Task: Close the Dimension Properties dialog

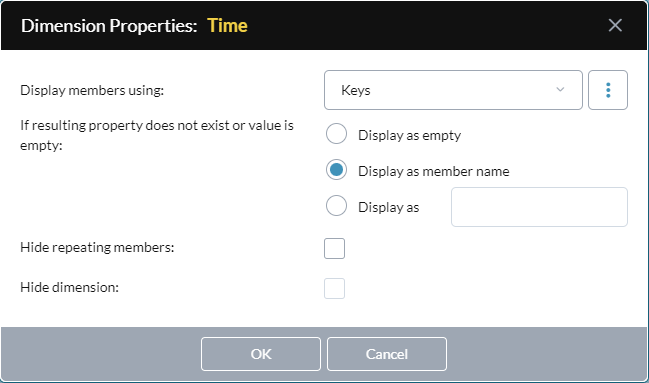Action: pyautogui.click(x=615, y=25)
